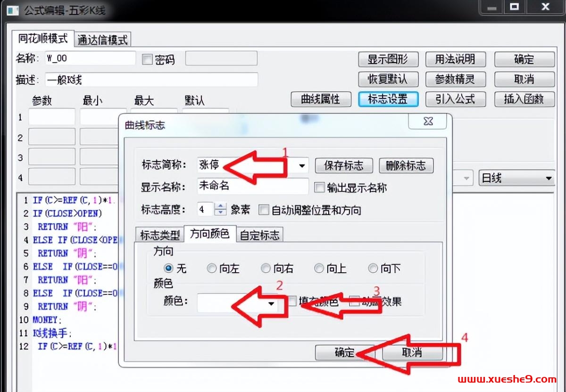Enable 自动调整位置和方向
The image size is (566, 392).
coord(264,210)
